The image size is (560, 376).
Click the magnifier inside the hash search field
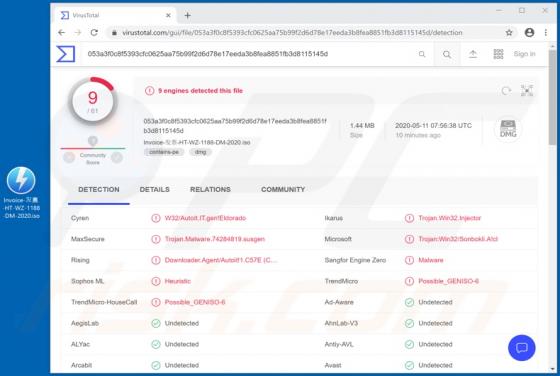click(x=422, y=54)
